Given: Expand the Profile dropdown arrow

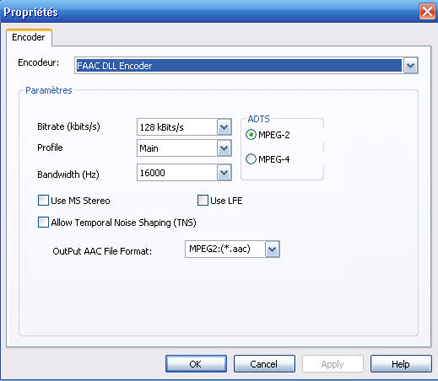Looking at the screenshot, I should pos(224,148).
